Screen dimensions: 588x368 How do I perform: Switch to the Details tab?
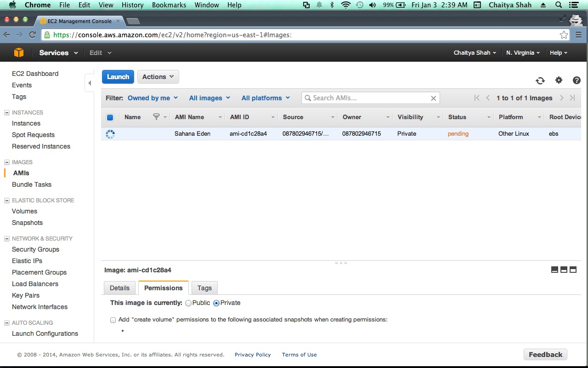point(119,288)
